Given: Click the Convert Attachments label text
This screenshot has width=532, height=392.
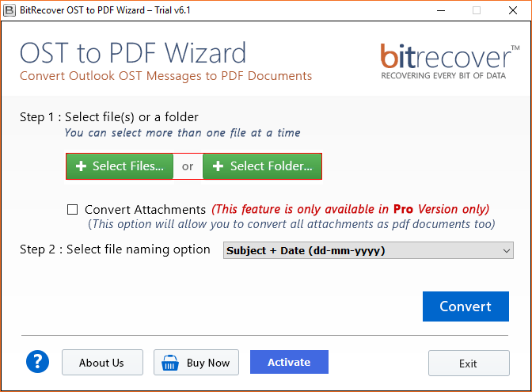Looking at the screenshot, I should coord(145,209).
